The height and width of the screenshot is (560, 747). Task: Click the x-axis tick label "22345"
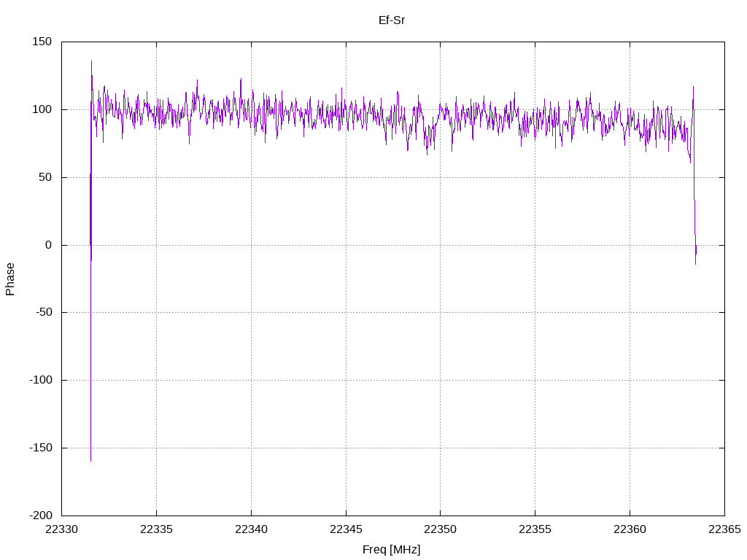coord(346,529)
